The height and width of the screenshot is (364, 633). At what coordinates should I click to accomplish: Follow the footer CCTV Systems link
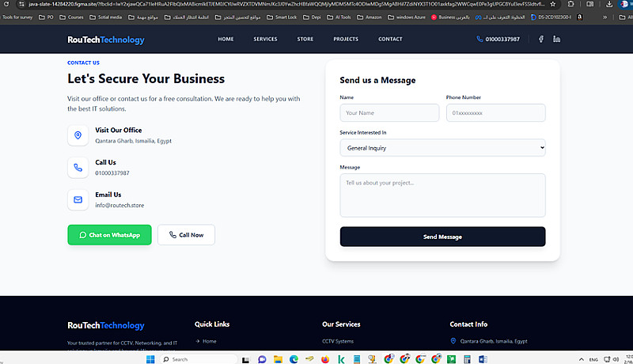coord(338,341)
